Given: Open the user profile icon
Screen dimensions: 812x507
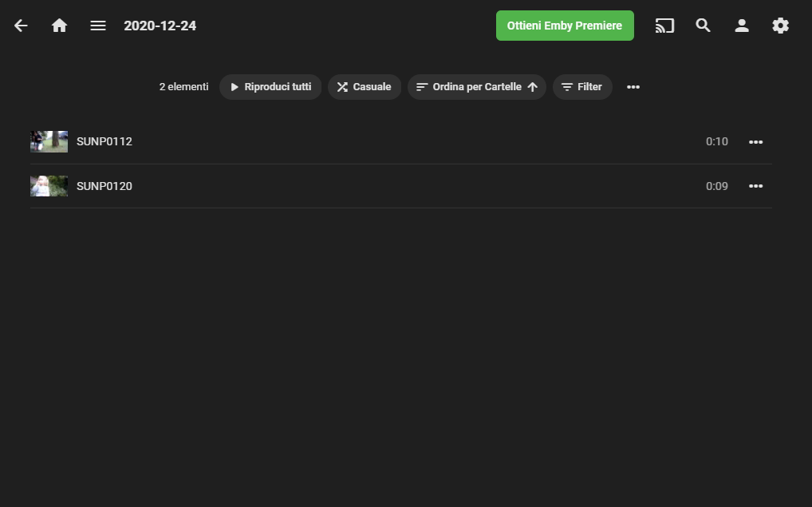Looking at the screenshot, I should (x=742, y=26).
